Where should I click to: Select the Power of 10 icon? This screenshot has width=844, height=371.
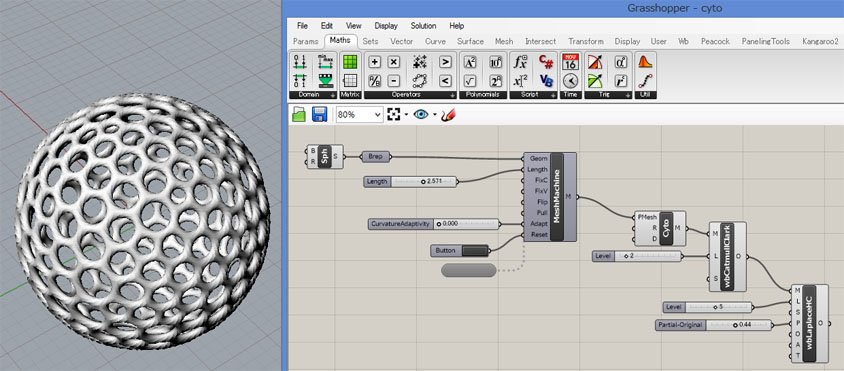click(496, 62)
